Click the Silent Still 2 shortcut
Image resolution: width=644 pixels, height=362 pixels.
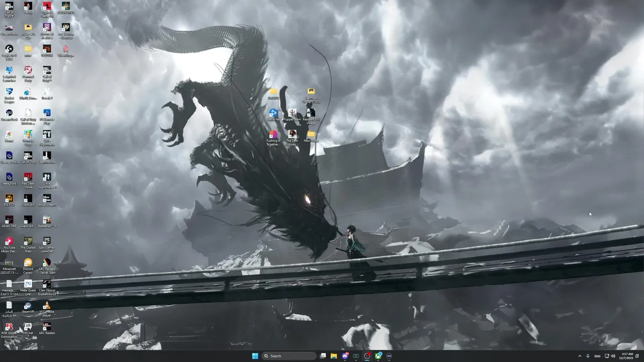point(28,222)
